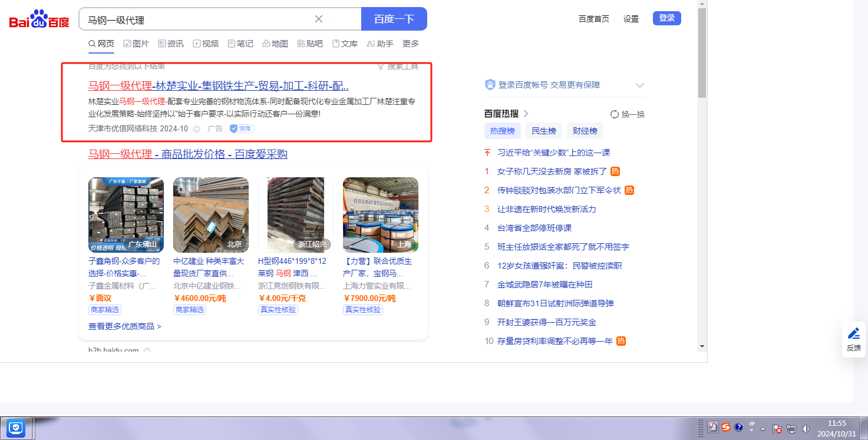This screenshot has height=440, width=868.
Task: Switch to the 图片 search tab
Action: tap(136, 44)
